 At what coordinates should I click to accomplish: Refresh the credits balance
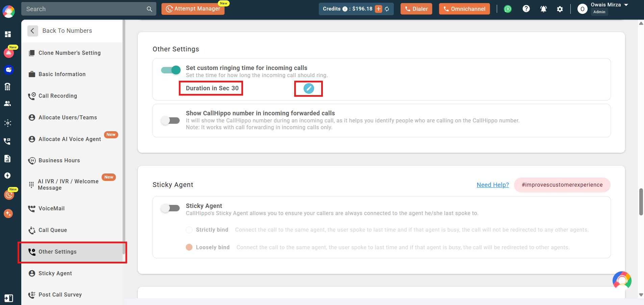[x=387, y=9]
